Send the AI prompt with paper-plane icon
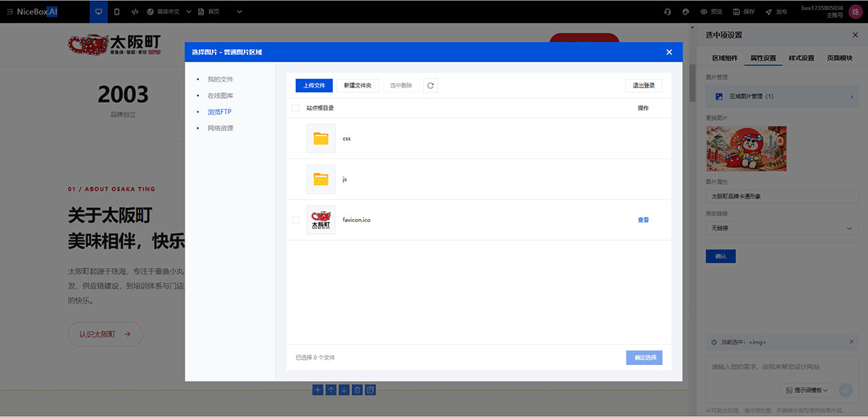 [845, 390]
